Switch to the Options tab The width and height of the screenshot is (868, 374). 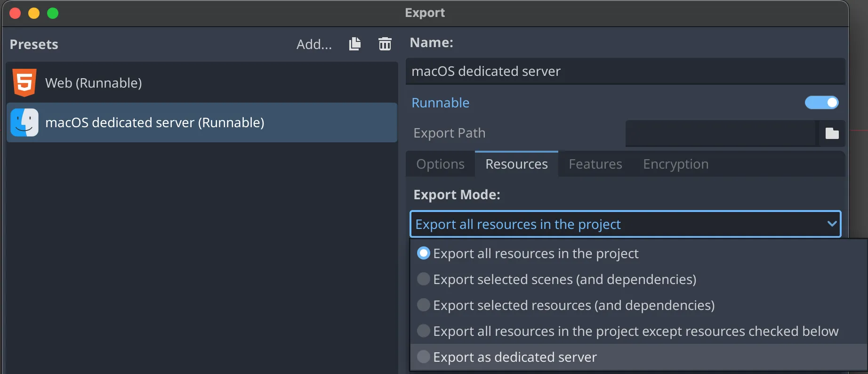tap(441, 164)
